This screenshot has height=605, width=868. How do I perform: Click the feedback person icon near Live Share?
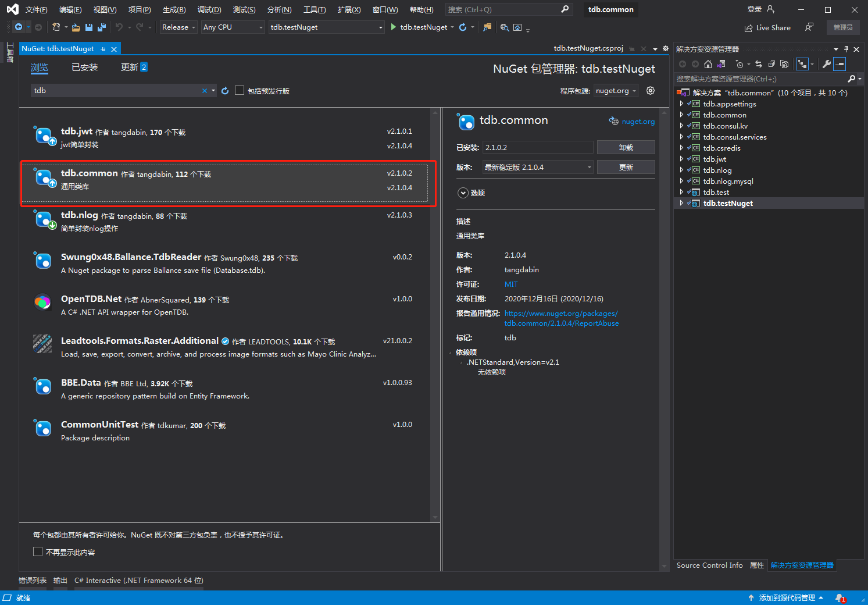click(809, 27)
